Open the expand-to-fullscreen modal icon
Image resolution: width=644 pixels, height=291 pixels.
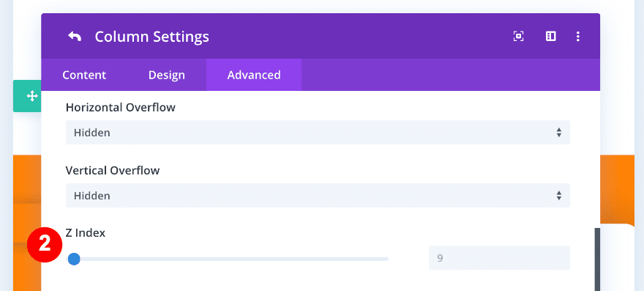pyautogui.click(x=519, y=36)
